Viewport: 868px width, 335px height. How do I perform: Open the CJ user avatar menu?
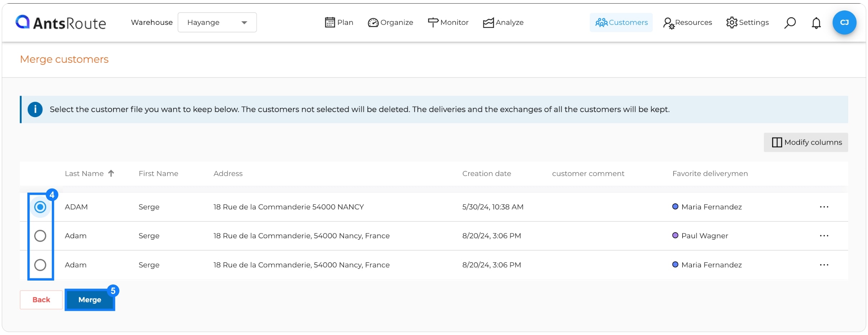844,22
